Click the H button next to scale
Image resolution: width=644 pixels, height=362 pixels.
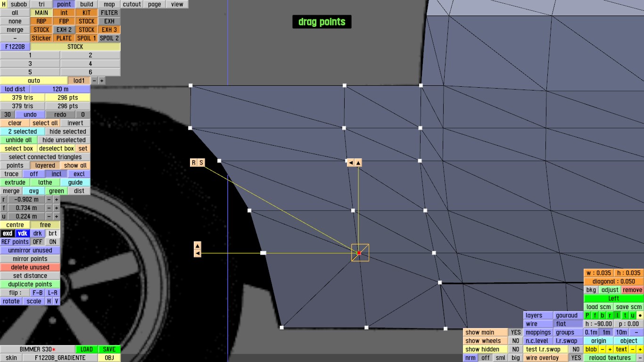tap(49, 301)
